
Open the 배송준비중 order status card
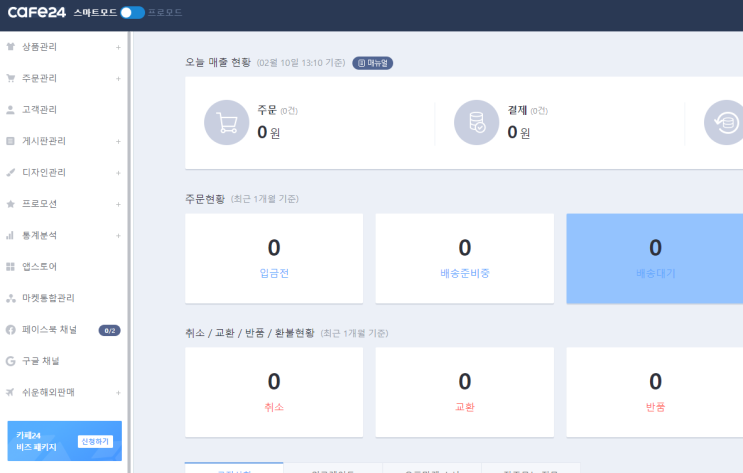[x=465, y=258]
